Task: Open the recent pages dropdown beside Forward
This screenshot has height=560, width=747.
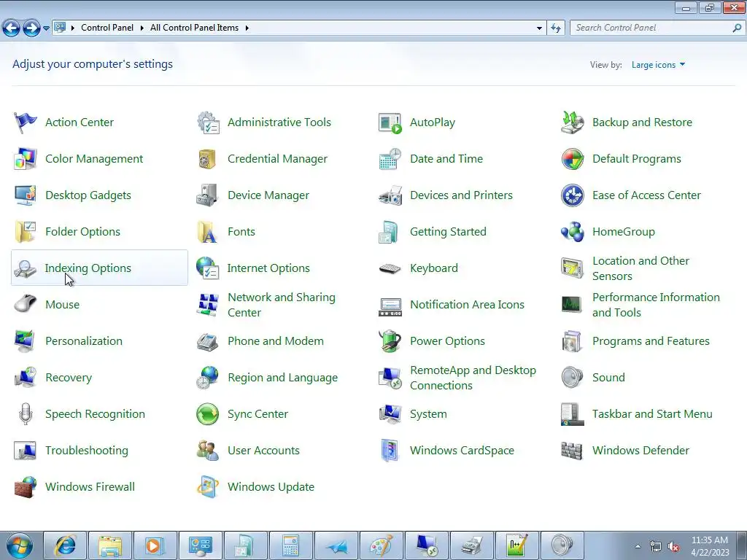Action: (x=46, y=28)
